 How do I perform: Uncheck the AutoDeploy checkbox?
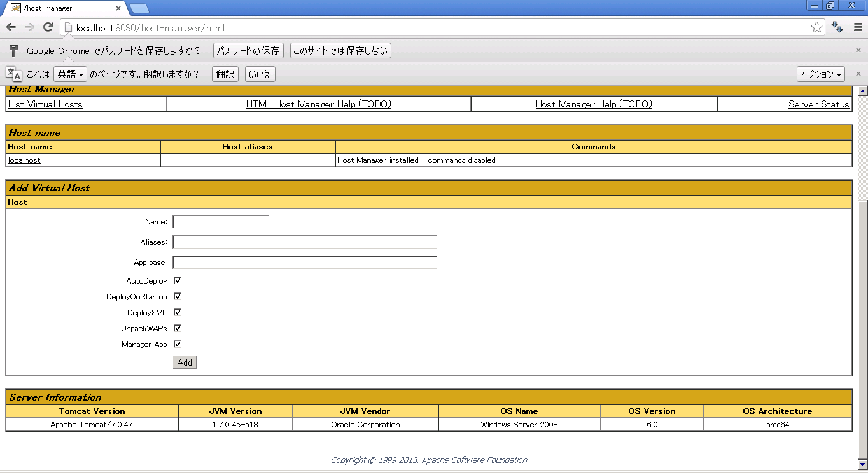click(x=178, y=280)
